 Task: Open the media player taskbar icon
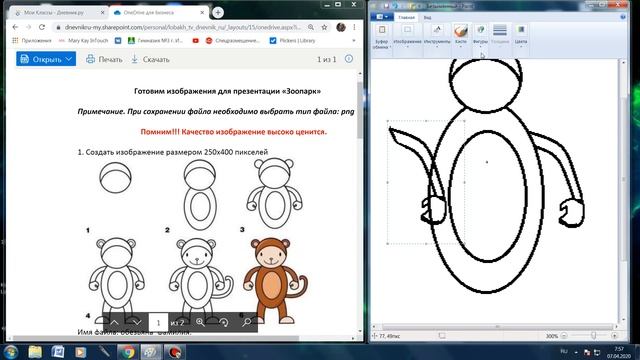[x=80, y=352]
